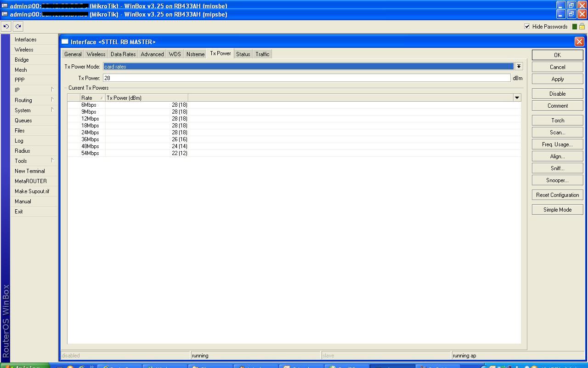Click Exit in the sidebar menu
Image resolution: width=588 pixels, height=368 pixels.
[x=34, y=211]
